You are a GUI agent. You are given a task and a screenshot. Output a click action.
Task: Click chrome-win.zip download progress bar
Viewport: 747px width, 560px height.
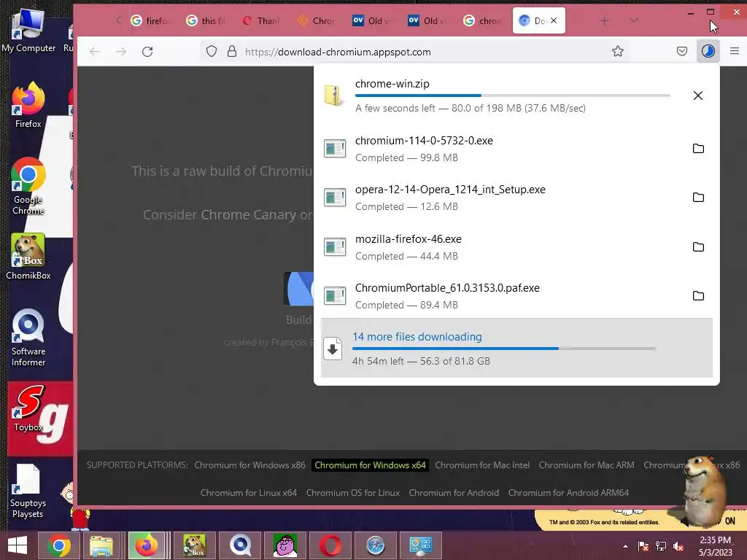[513, 96]
